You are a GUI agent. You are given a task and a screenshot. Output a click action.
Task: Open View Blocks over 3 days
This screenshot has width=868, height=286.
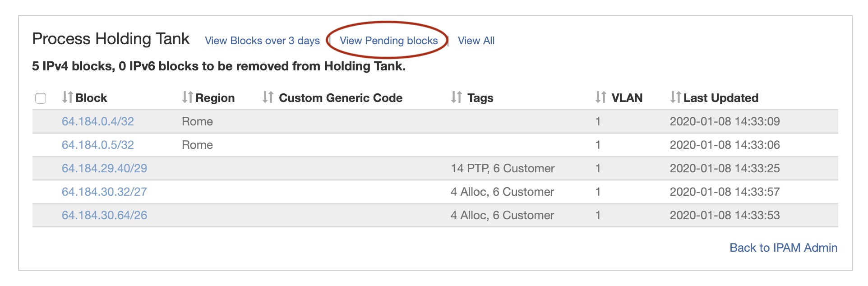click(262, 41)
